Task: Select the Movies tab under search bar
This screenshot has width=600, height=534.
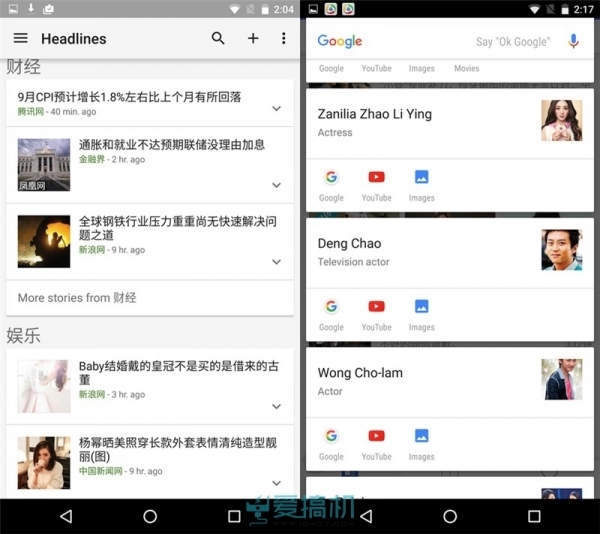Action: pos(467,68)
